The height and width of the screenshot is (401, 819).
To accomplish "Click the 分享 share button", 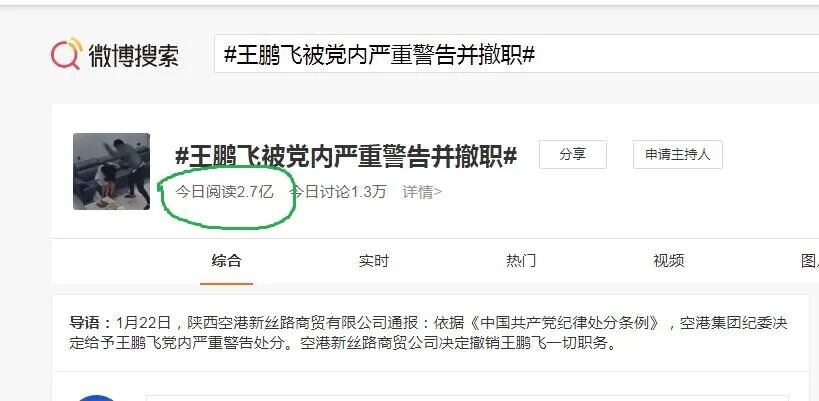I will 572,155.
